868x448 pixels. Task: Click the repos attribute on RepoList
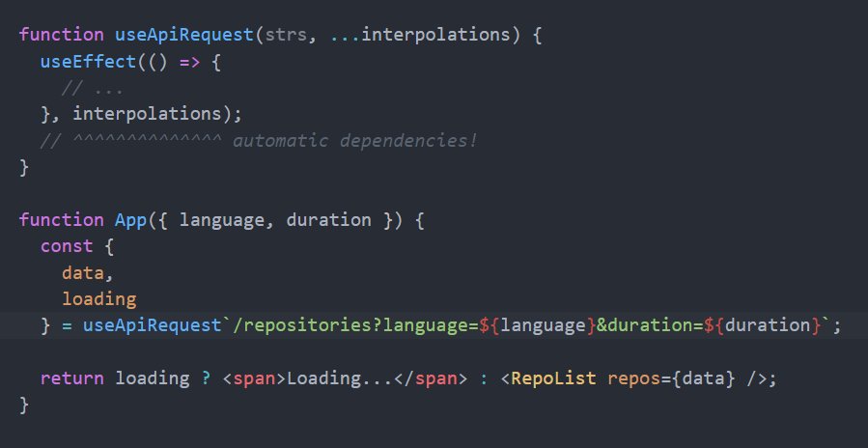point(633,378)
